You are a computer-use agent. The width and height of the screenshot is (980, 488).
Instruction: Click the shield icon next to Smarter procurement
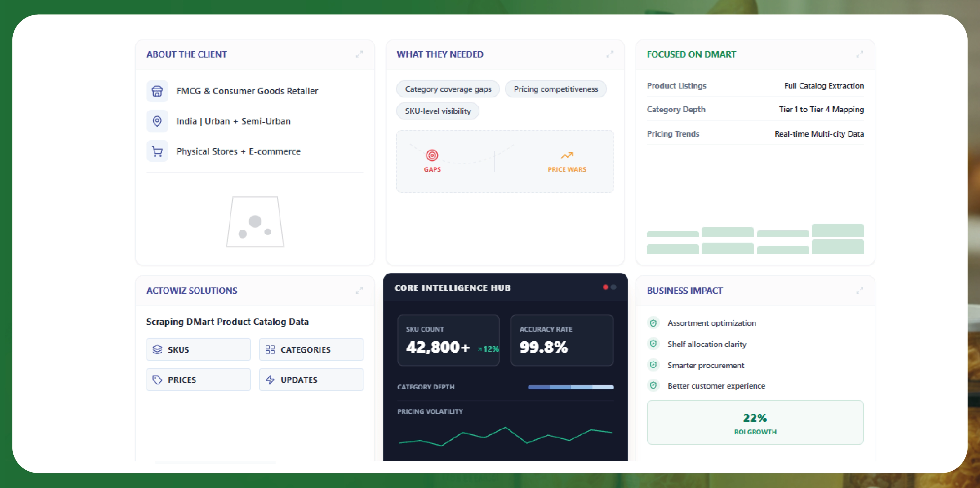tap(653, 365)
